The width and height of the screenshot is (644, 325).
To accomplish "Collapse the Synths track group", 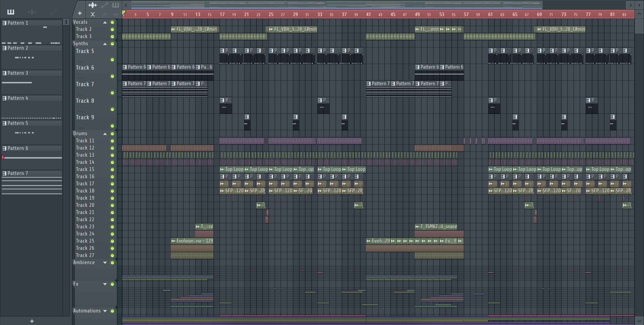I will pos(105,44).
